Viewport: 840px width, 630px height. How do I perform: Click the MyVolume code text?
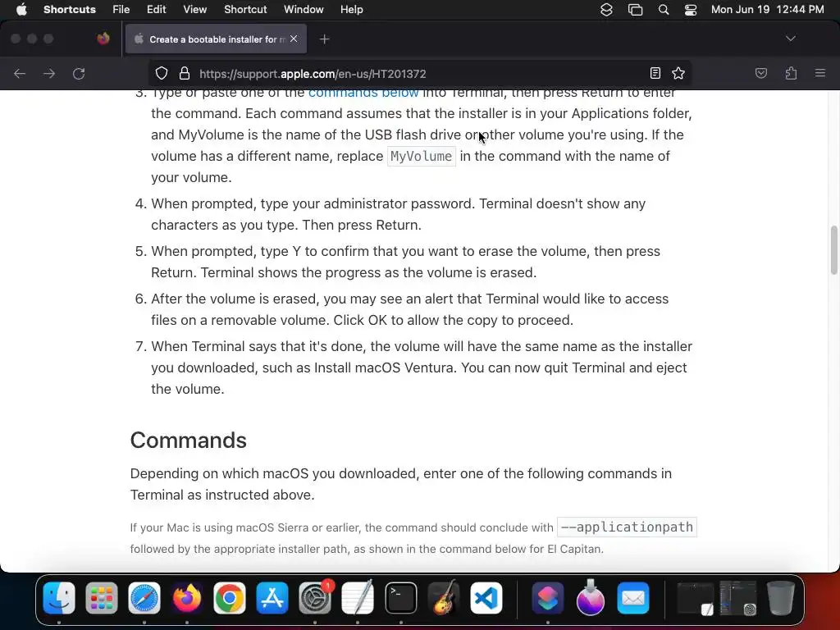[x=421, y=157]
